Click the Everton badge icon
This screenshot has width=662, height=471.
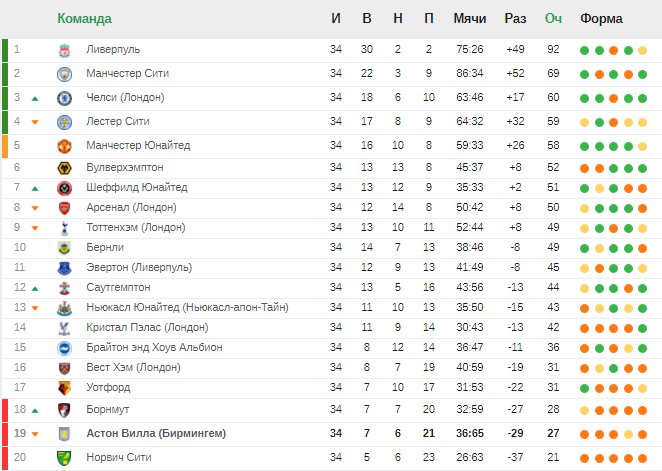click(64, 268)
